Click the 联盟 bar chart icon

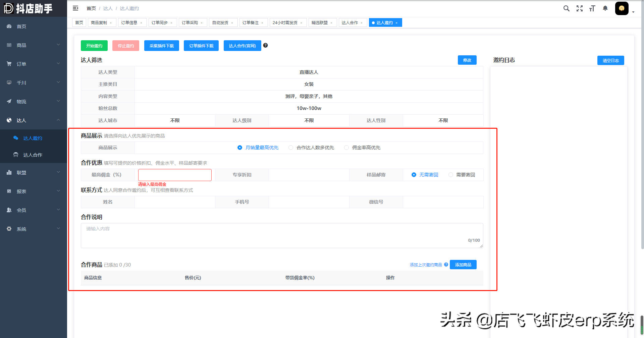9,172
